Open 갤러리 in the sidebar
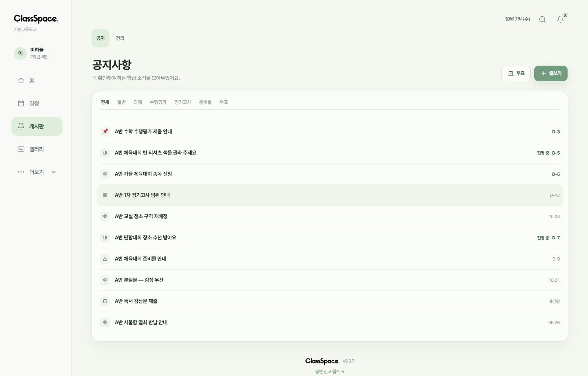The image size is (588, 376). click(x=37, y=149)
